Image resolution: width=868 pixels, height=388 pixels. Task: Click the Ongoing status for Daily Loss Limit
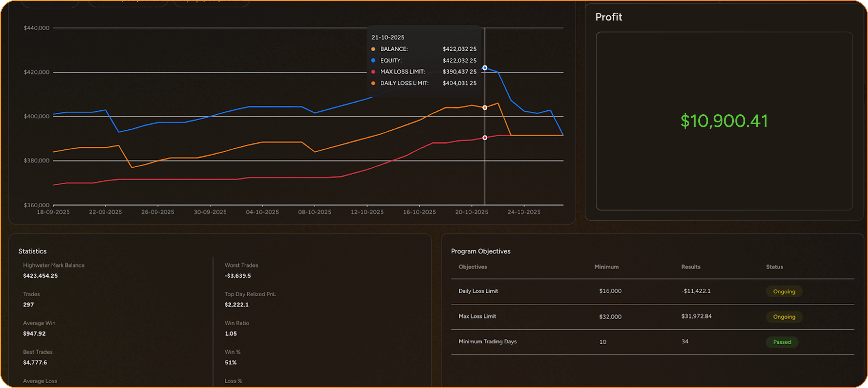[784, 292]
